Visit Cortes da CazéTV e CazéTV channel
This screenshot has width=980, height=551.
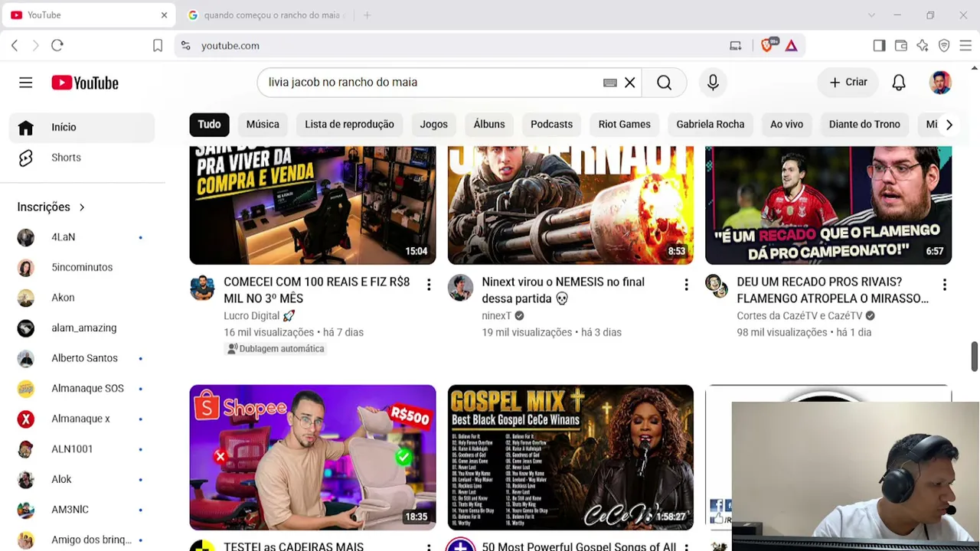click(x=799, y=316)
